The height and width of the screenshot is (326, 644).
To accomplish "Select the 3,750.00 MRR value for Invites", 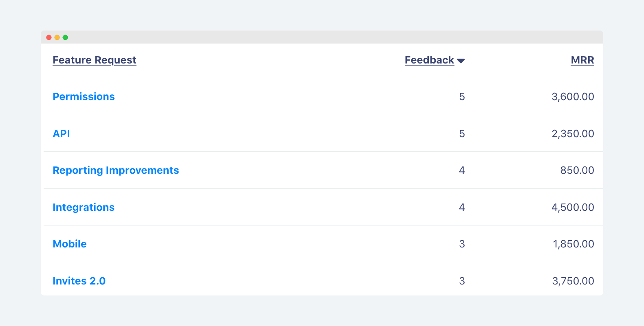I will [x=573, y=281].
